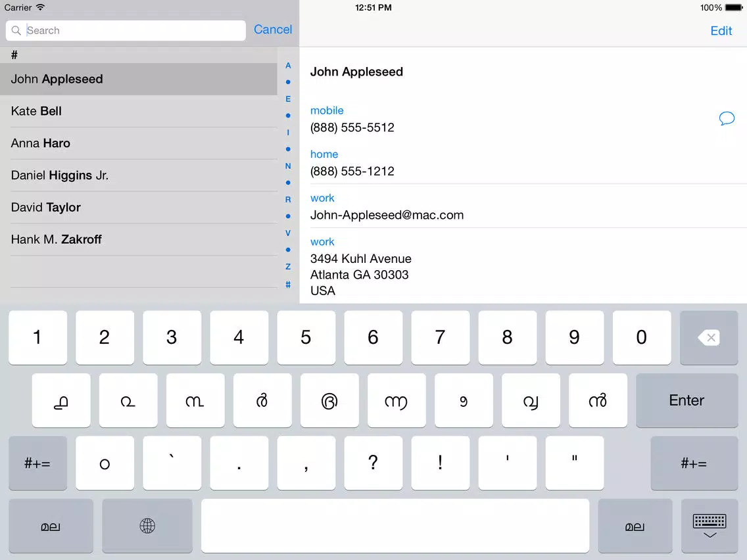Image resolution: width=747 pixels, height=560 pixels.
Task: Tap the 1 key
Action: pyautogui.click(x=37, y=338)
